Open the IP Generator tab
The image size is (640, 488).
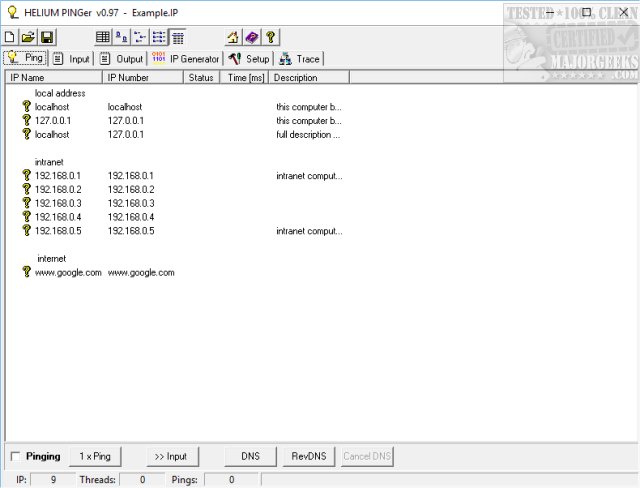click(185, 59)
